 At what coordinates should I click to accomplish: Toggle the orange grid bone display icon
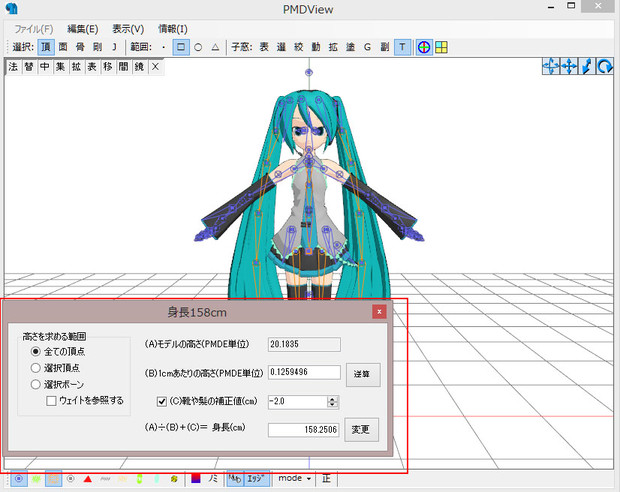[x=53, y=479]
